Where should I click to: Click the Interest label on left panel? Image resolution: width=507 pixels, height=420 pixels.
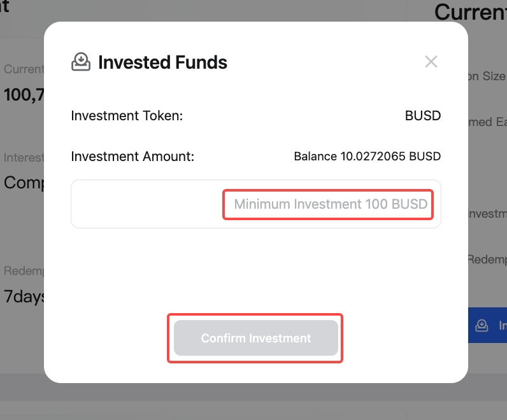tap(23, 157)
